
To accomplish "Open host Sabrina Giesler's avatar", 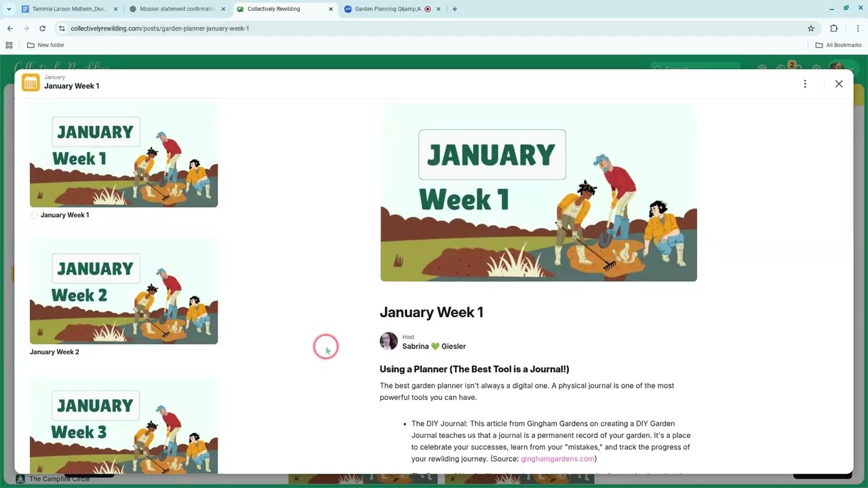I will pos(389,341).
